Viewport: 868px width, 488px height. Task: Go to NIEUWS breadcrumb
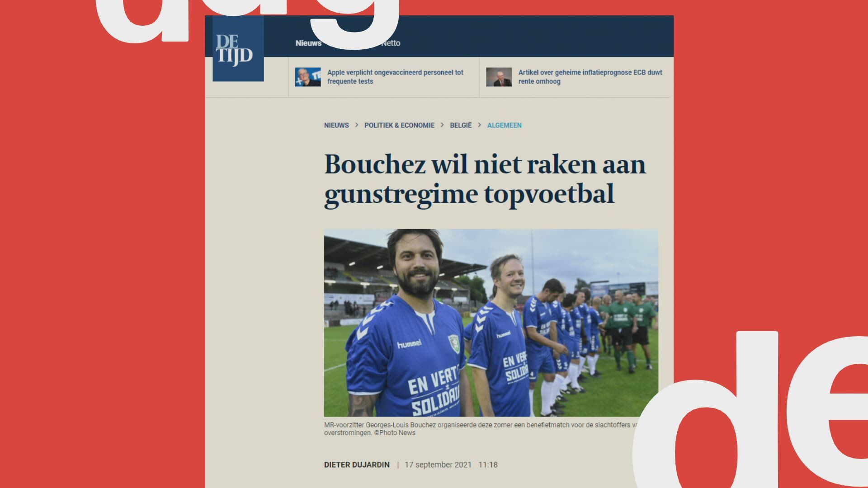click(x=336, y=125)
